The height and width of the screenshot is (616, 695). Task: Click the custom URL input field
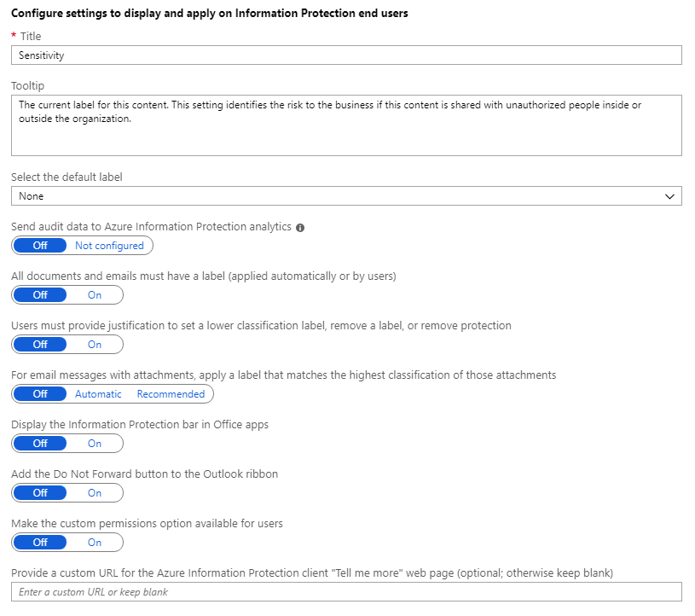[x=346, y=592]
